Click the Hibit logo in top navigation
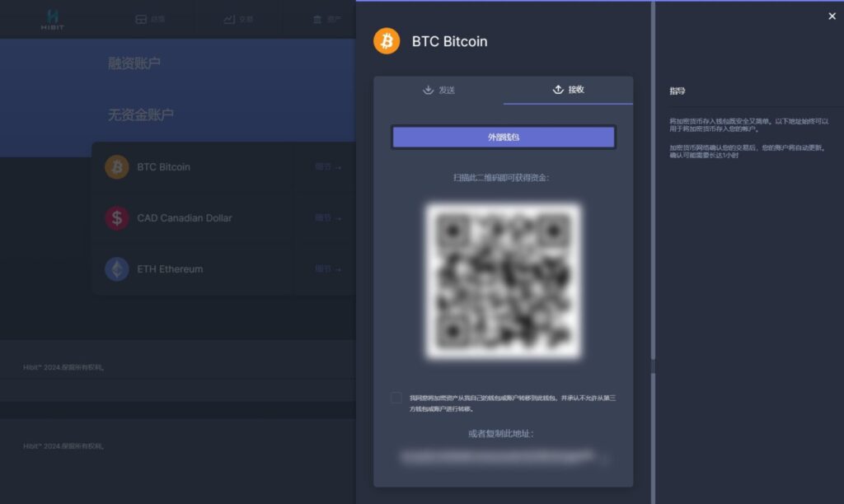 coord(52,20)
